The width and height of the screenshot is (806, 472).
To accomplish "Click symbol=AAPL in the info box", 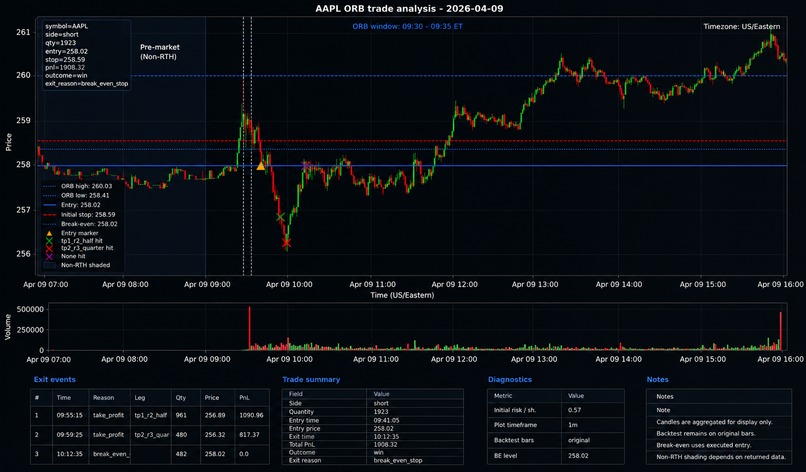I will [x=66, y=26].
